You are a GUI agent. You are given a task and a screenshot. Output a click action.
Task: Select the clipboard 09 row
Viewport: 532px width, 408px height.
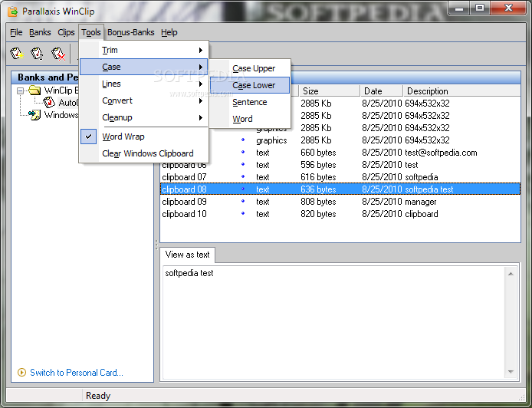pyautogui.click(x=340, y=202)
